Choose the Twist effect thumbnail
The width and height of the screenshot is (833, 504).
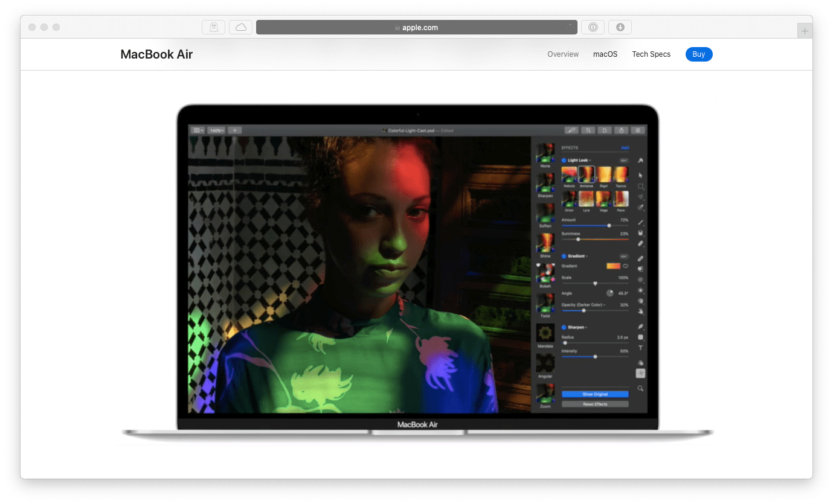coord(545,302)
